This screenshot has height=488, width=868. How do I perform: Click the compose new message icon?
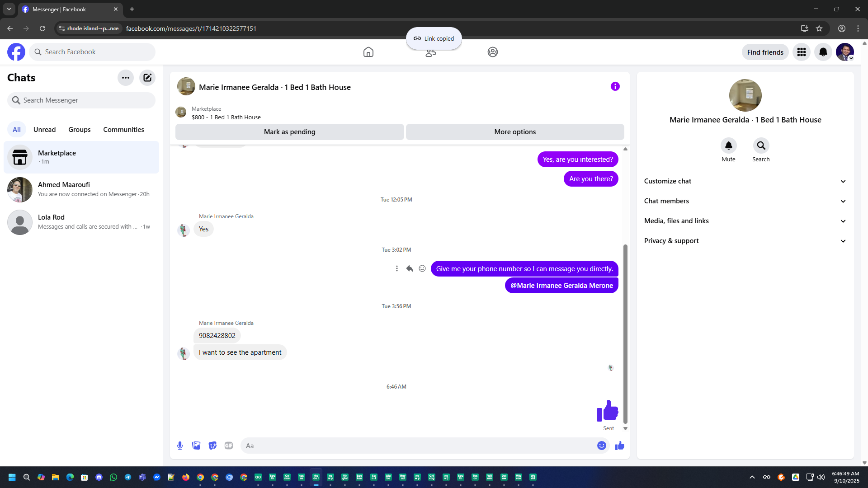(x=147, y=78)
